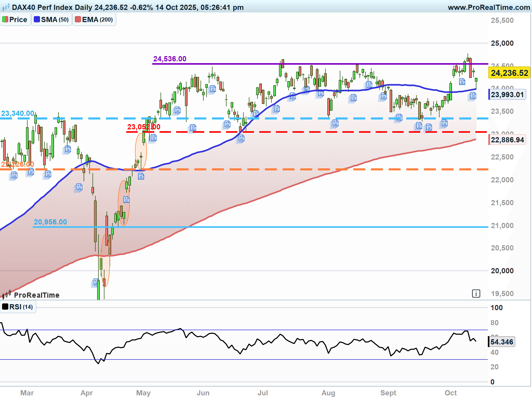The image size is (532, 399).
Task: Select the 20,956.00 blue support line label
Action: tap(50, 222)
